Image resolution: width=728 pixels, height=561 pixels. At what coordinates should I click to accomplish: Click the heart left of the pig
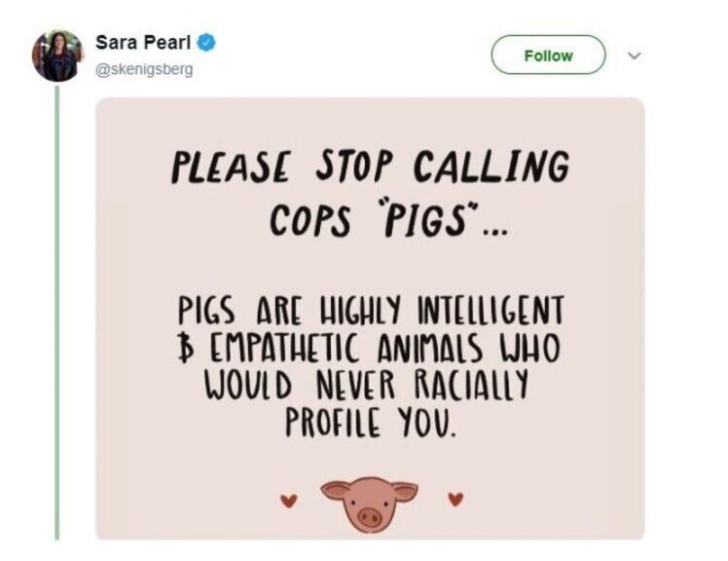click(286, 501)
